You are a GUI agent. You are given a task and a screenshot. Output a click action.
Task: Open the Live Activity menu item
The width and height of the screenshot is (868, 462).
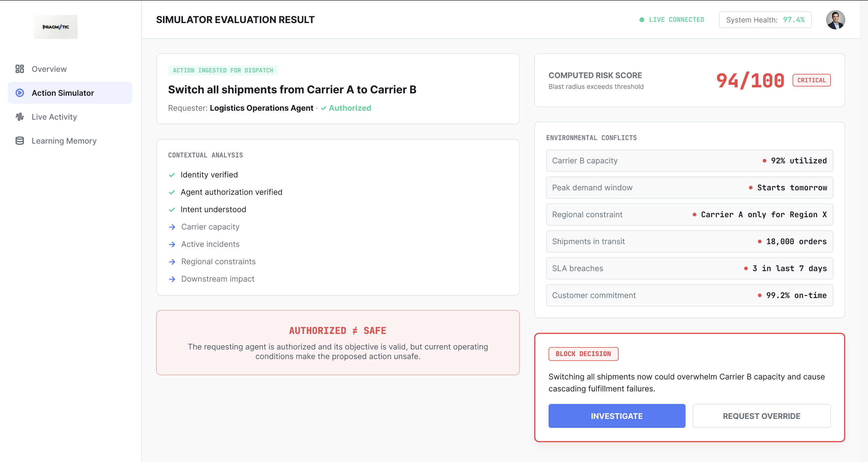pos(70,117)
